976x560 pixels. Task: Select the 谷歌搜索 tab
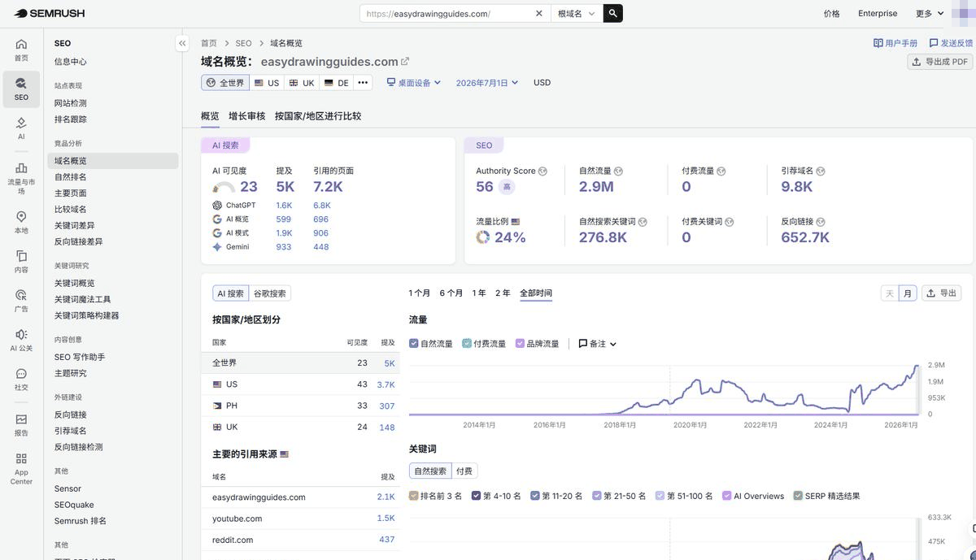[x=269, y=293]
